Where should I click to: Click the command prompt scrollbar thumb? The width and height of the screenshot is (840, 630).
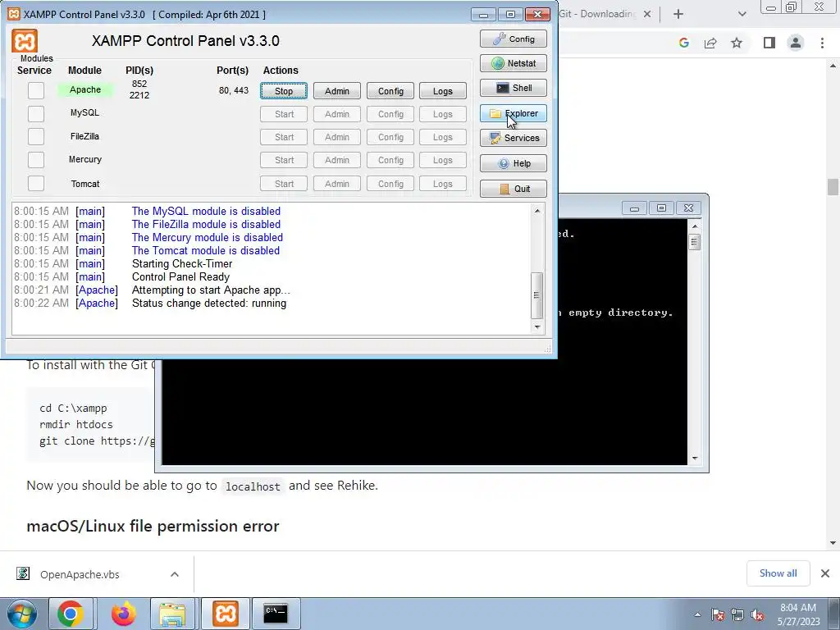[x=694, y=242]
